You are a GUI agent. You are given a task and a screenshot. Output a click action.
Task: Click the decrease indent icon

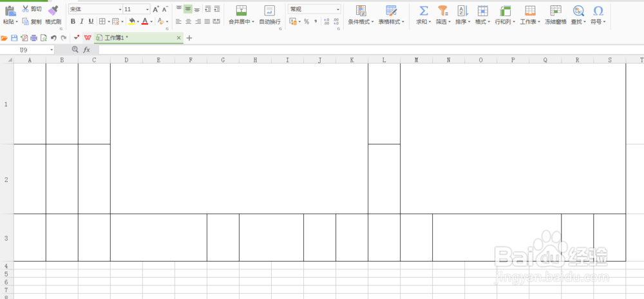tap(208, 8)
